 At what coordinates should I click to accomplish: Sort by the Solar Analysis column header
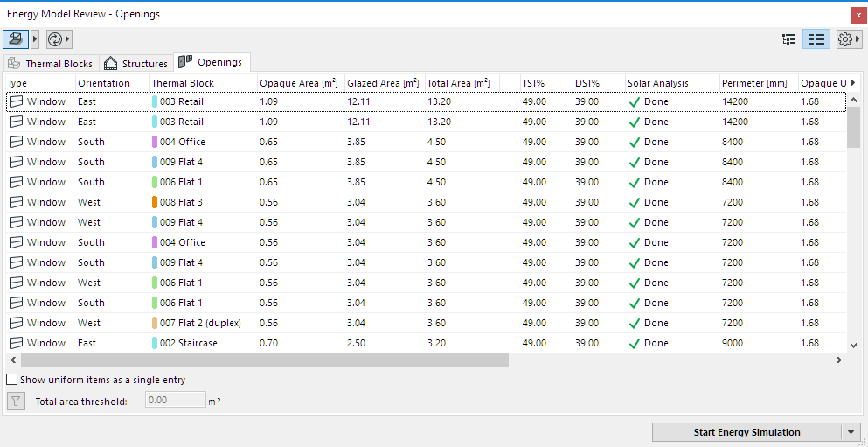point(672,83)
